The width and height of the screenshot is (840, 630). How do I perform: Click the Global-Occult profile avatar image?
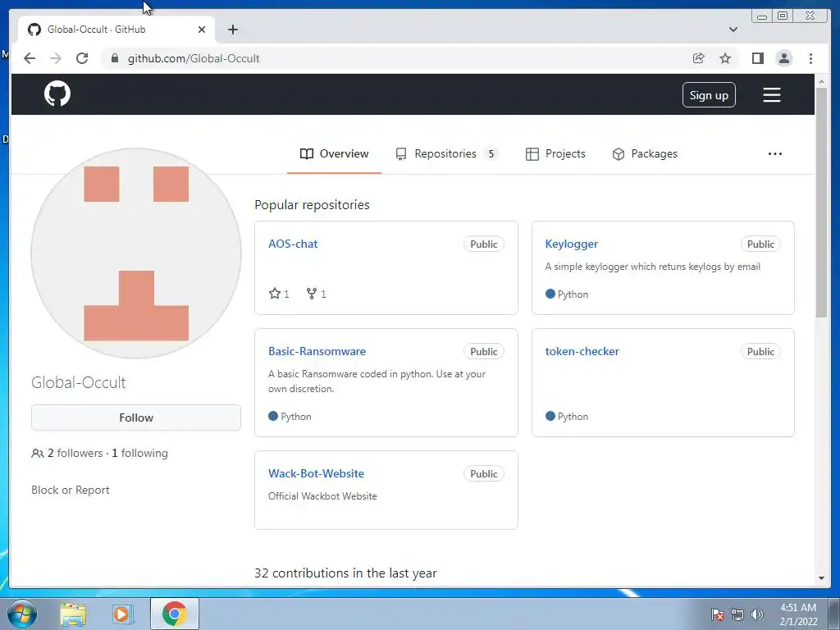136,253
